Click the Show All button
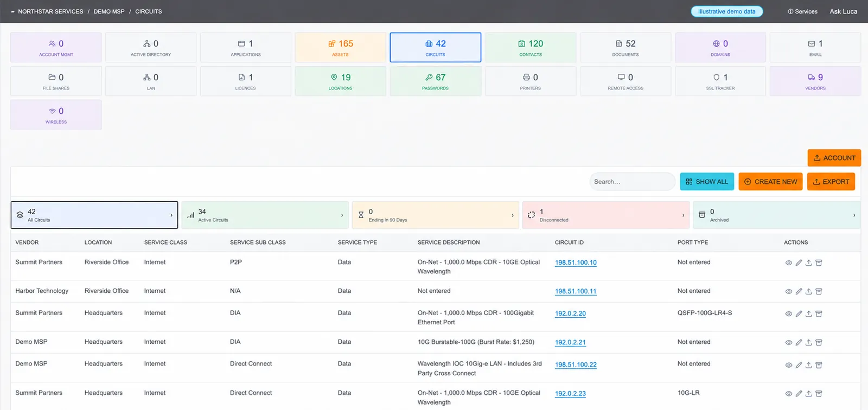 point(707,182)
